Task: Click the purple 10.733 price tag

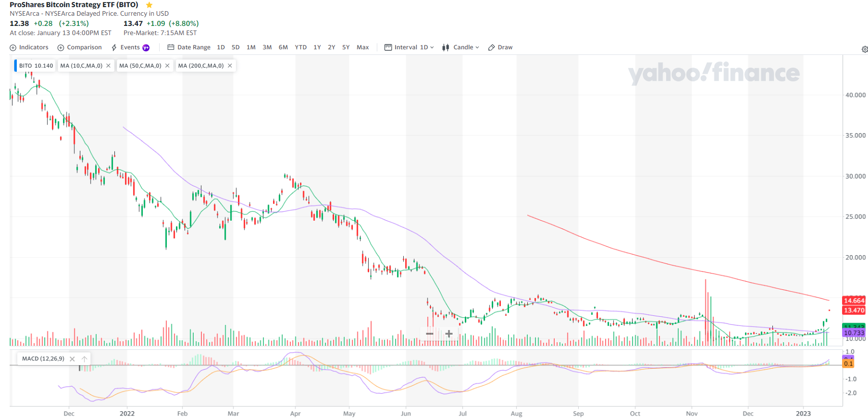Action: 854,333
